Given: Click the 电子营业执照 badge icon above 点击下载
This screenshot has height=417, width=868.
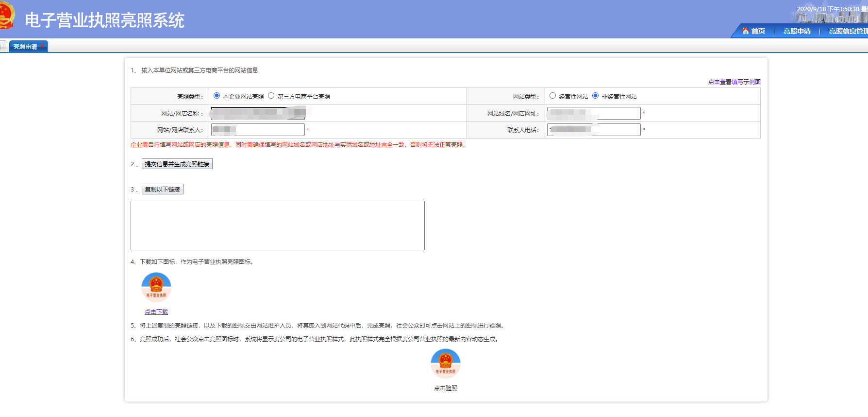Looking at the screenshot, I should pyautogui.click(x=156, y=287).
